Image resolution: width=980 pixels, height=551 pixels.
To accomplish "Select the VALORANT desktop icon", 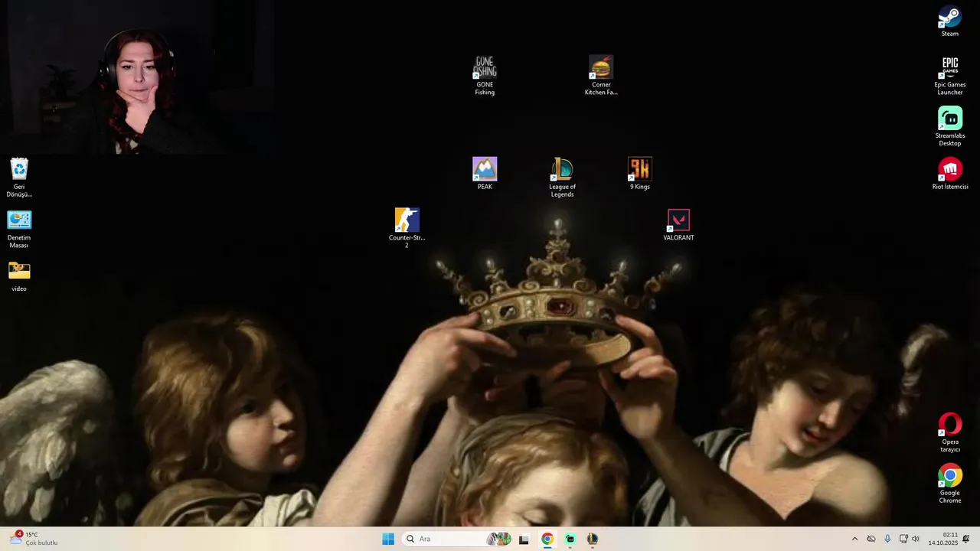I will pos(678,224).
